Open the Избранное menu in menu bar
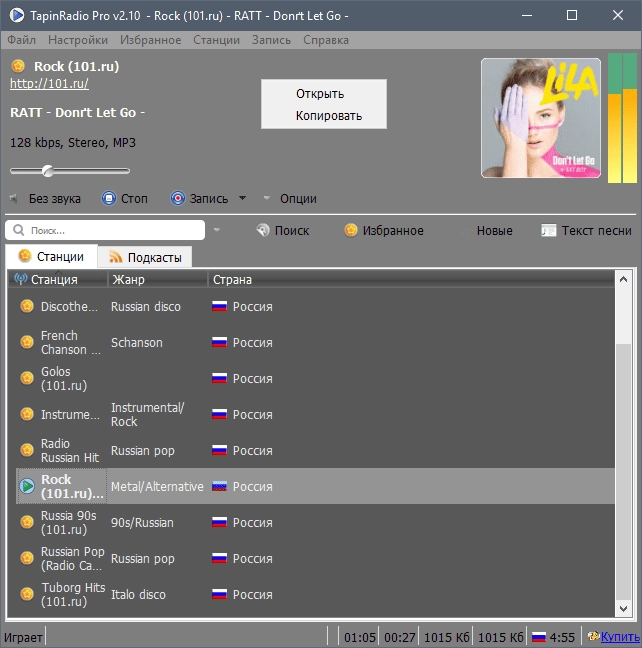Image resolution: width=642 pixels, height=648 pixels. (150, 40)
